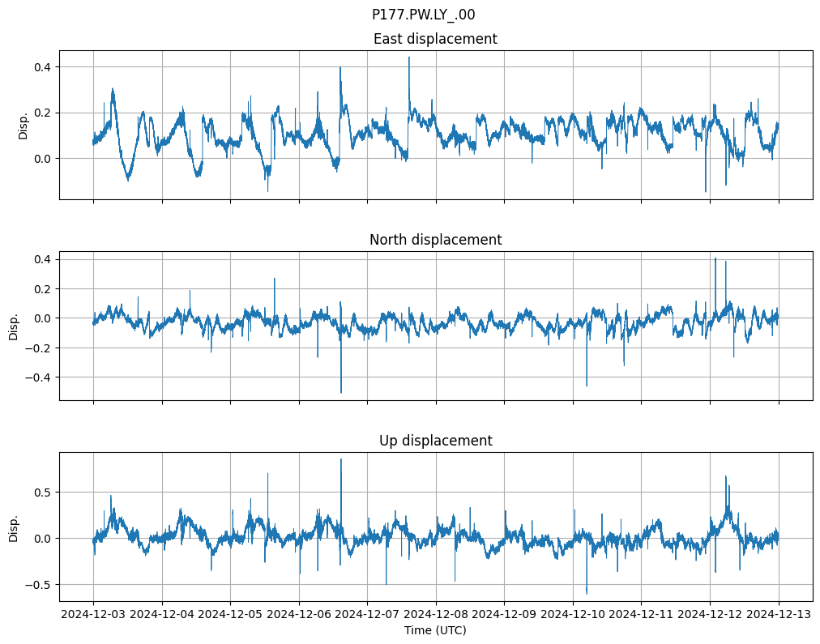This screenshot has width=820, height=644.
Task: Click the −0.4 tick on North y-axis
Action: [38, 377]
